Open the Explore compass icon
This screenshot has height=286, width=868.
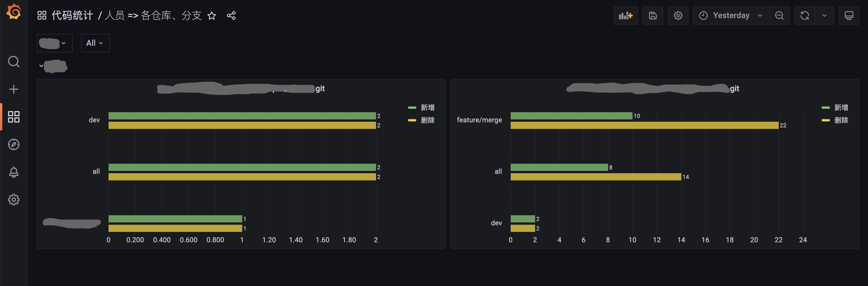pos(13,144)
